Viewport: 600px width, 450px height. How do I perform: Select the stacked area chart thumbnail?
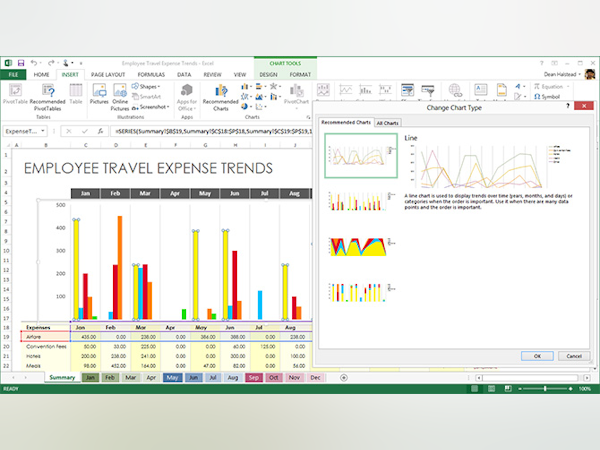coord(361,246)
